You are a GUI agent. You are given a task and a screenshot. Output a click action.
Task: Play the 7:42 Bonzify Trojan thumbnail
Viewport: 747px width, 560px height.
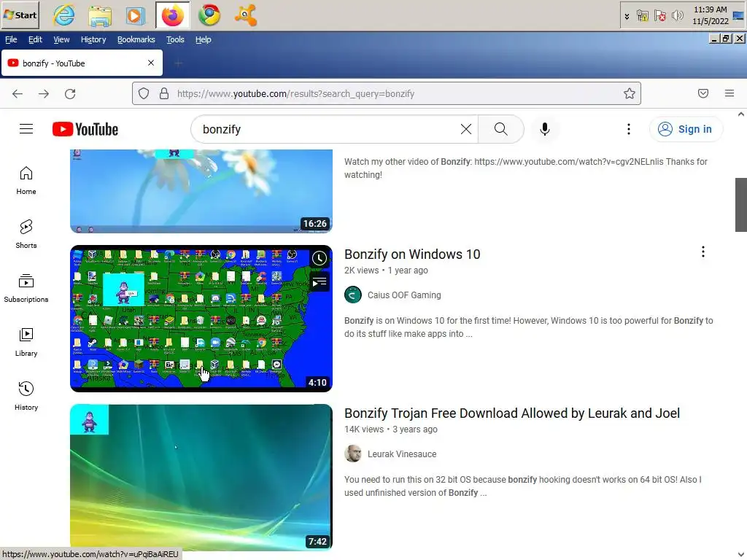[201, 477]
